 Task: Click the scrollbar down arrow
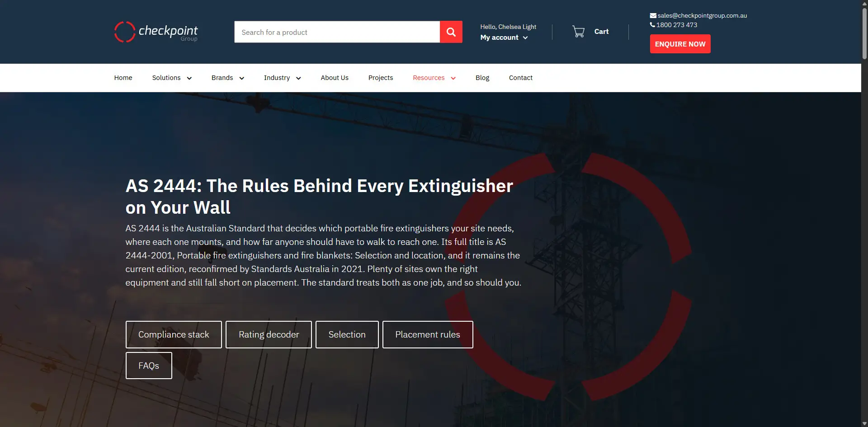[x=864, y=423]
